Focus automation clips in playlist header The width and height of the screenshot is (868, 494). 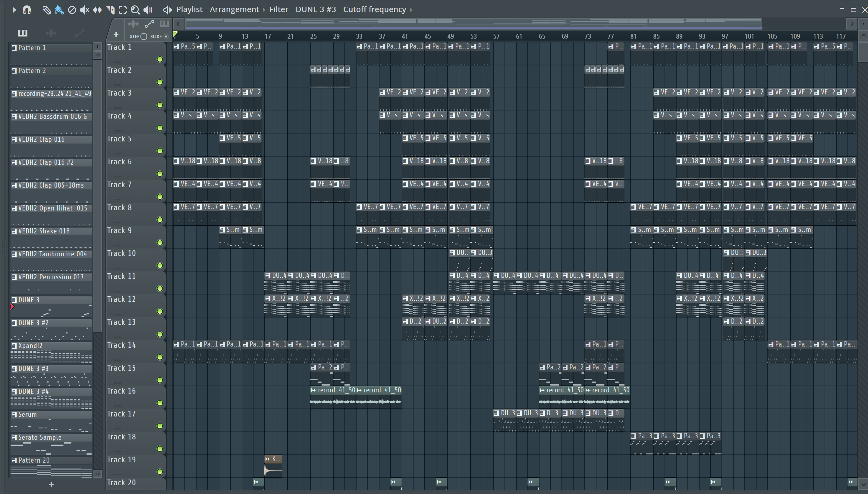click(x=149, y=24)
